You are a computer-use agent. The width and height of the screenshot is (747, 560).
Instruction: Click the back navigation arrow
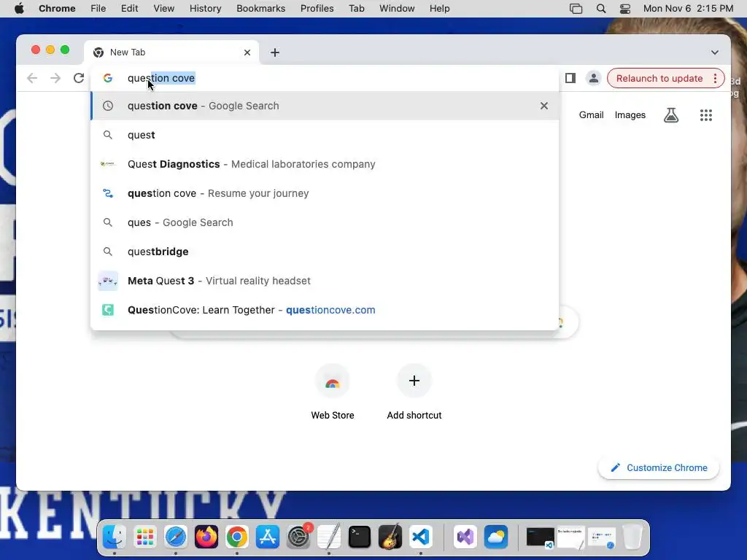32,78
